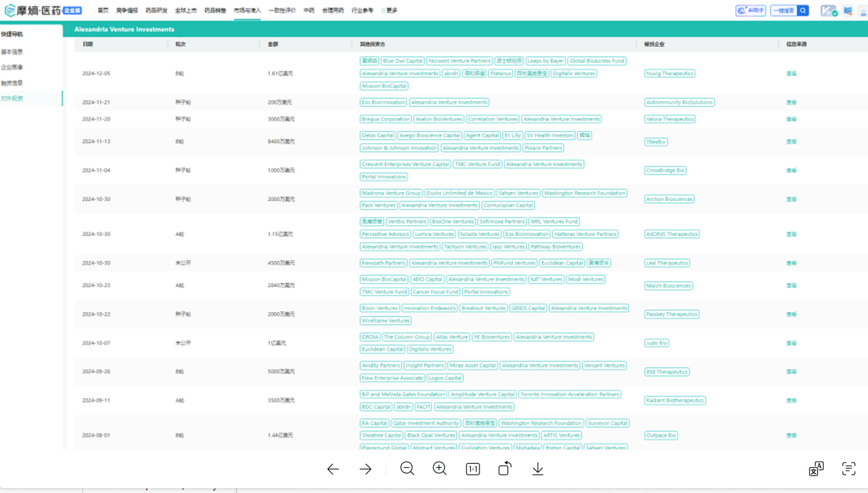Click 查看 in the CrossBridge Bio row
Viewport: 868px width, 493px height.
(x=791, y=171)
